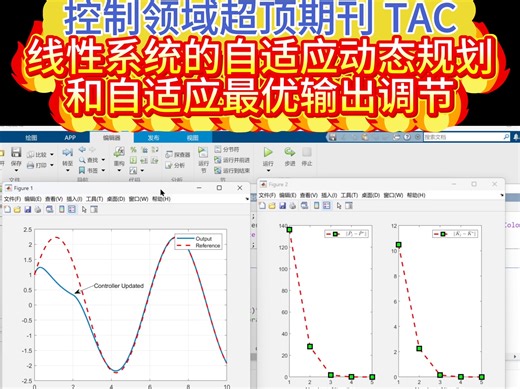Click the uncomment icon beside the % icon
The width and height of the screenshot is (520, 389).
[x=144, y=150]
